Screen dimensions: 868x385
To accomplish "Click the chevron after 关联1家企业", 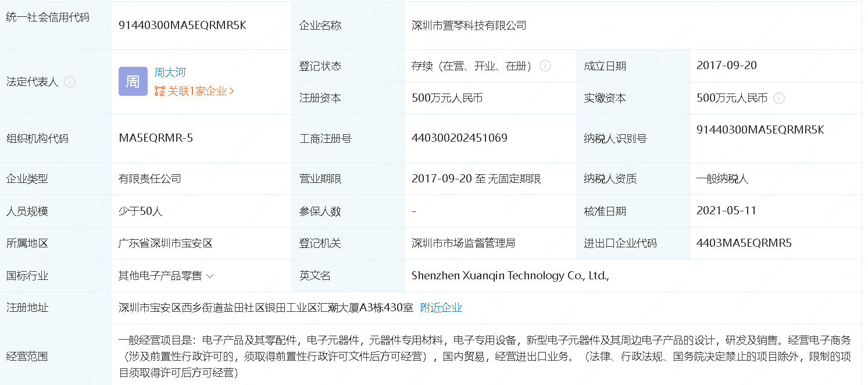I will (232, 91).
